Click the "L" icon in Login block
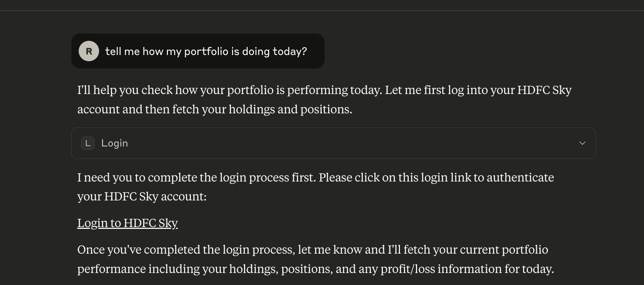Viewport: 644px width, 285px height. pyautogui.click(x=88, y=143)
